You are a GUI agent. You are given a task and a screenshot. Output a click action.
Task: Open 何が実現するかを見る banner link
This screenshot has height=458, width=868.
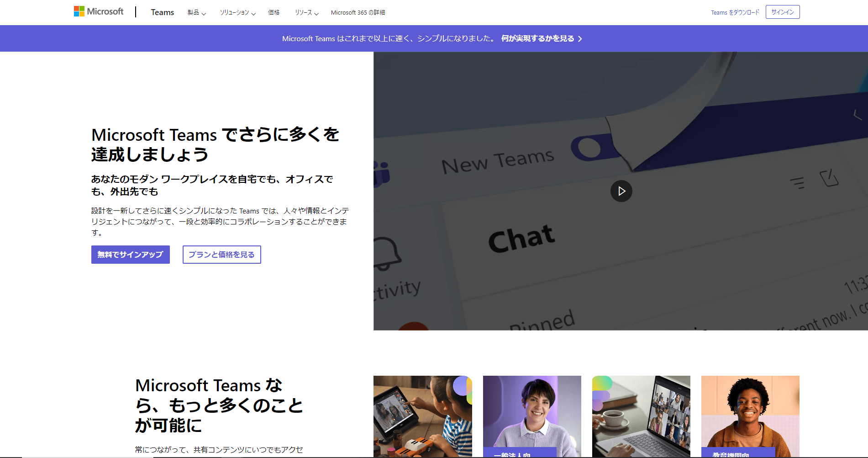coord(537,38)
